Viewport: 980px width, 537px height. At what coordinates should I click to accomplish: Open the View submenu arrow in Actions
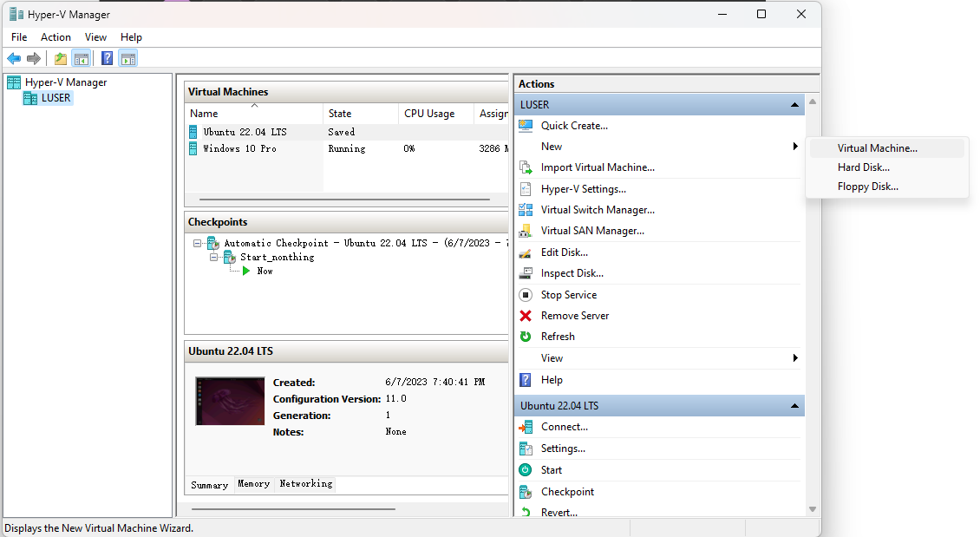coord(795,358)
